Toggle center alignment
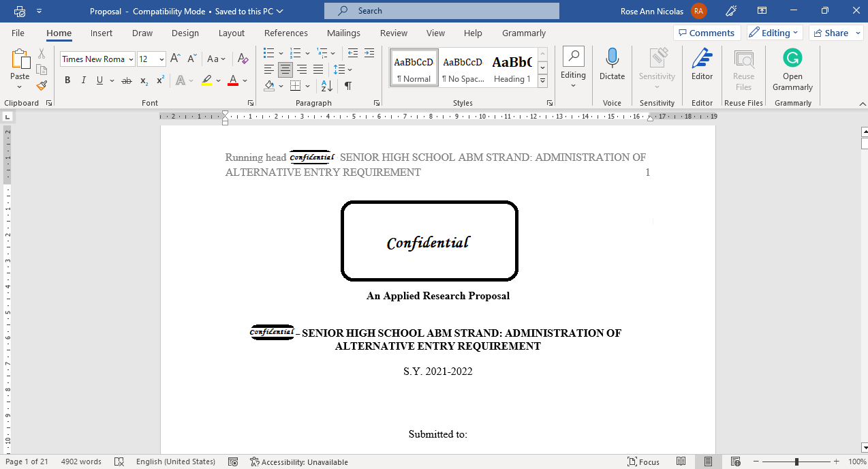 [285, 70]
